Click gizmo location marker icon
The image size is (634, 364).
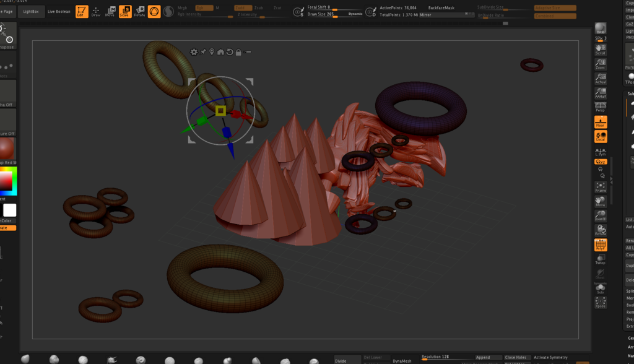point(212,52)
